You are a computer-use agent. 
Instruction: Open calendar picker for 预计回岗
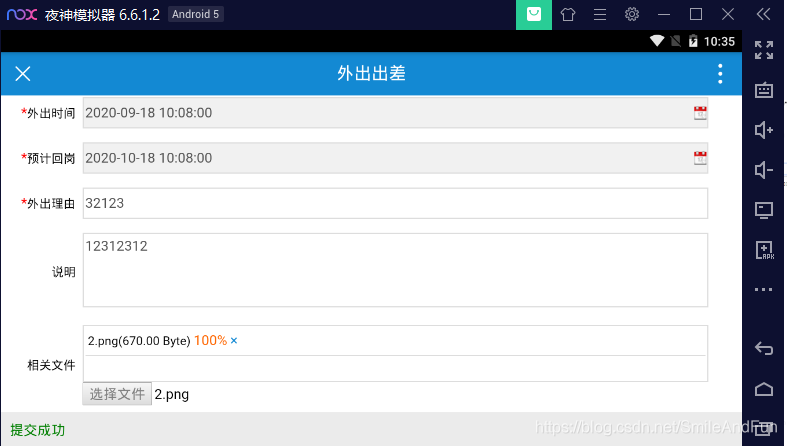[700, 158]
